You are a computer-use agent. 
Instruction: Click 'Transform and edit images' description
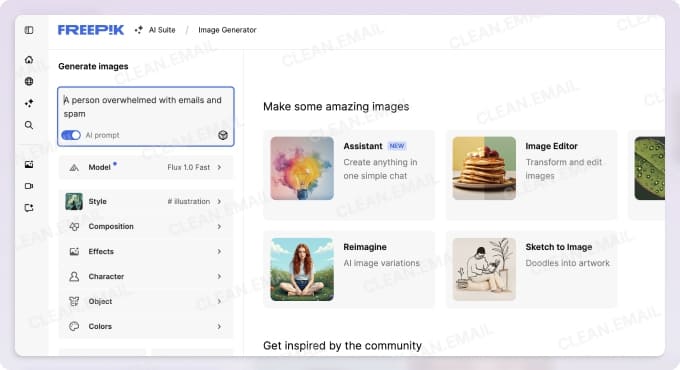point(564,169)
